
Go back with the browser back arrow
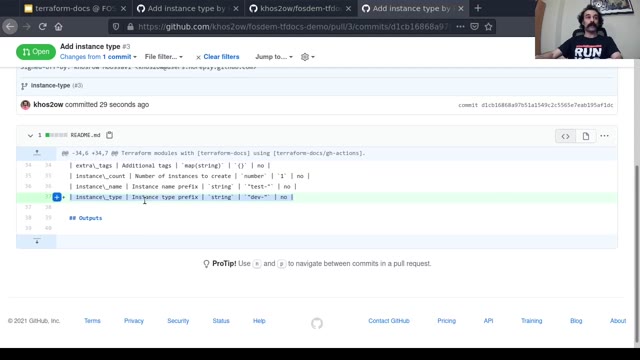tap(10, 27)
